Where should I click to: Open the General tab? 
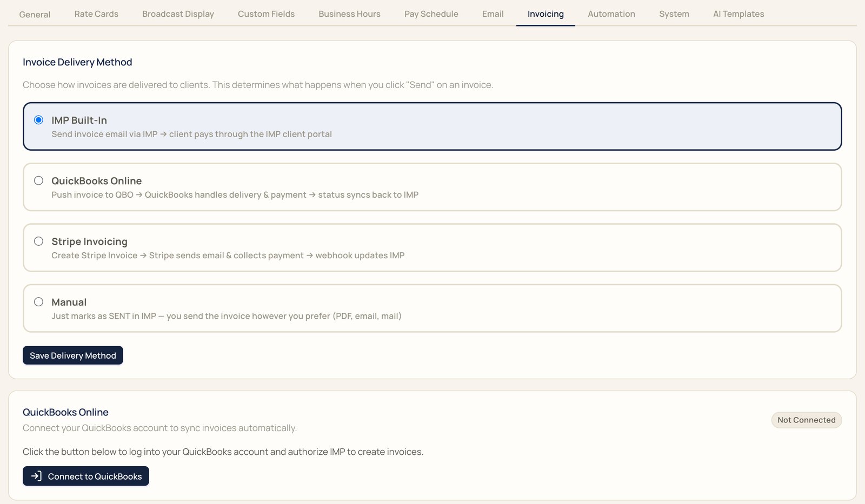coord(35,14)
